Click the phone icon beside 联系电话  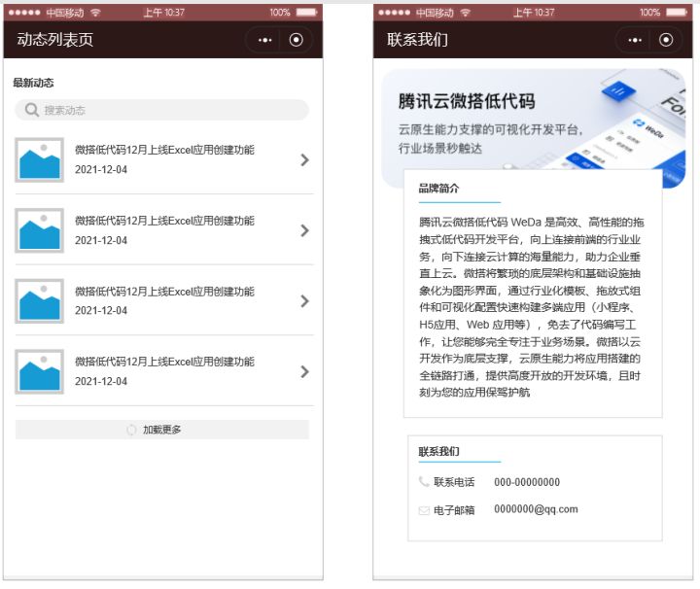pos(424,481)
